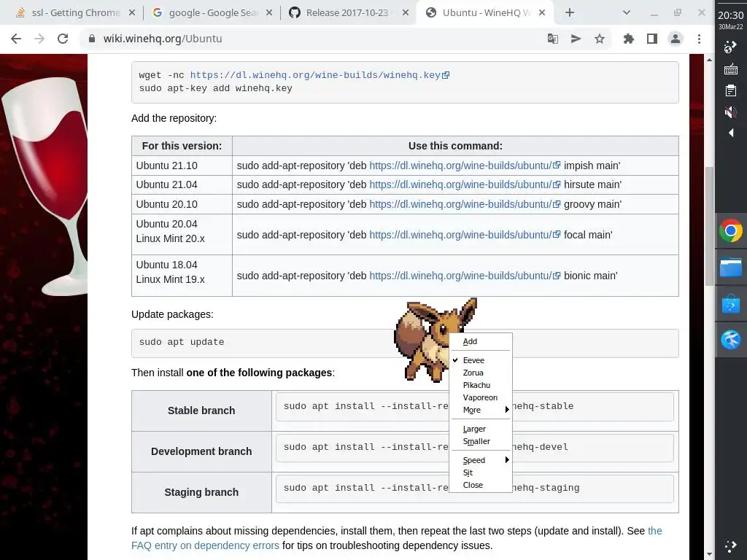Click the browser forward arrow
This screenshot has width=747, height=560.
point(39,39)
